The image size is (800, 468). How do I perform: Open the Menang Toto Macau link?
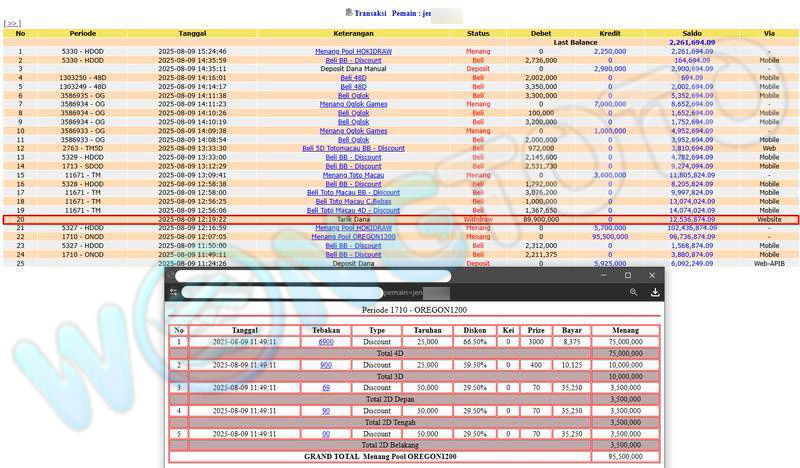[353, 175]
